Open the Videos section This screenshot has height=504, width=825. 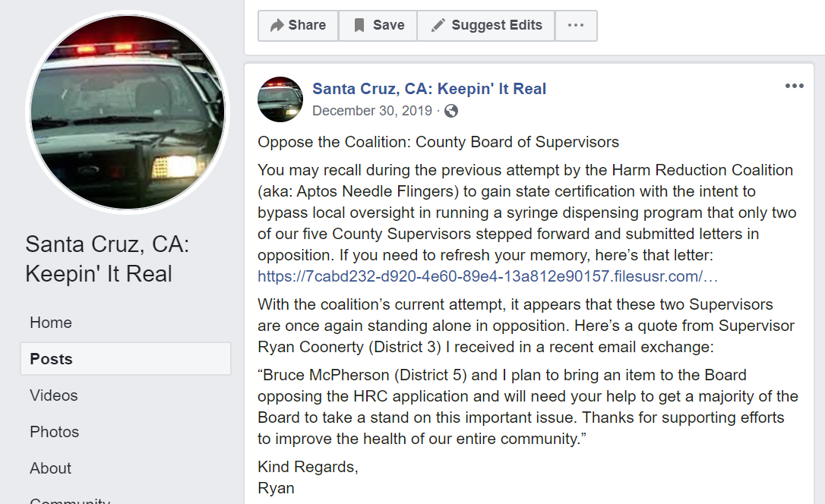[54, 395]
